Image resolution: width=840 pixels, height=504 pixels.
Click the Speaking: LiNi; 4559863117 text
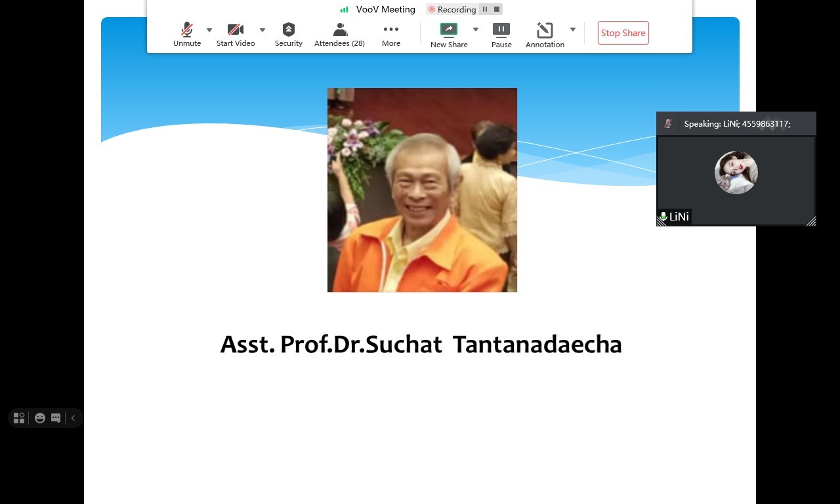click(737, 123)
